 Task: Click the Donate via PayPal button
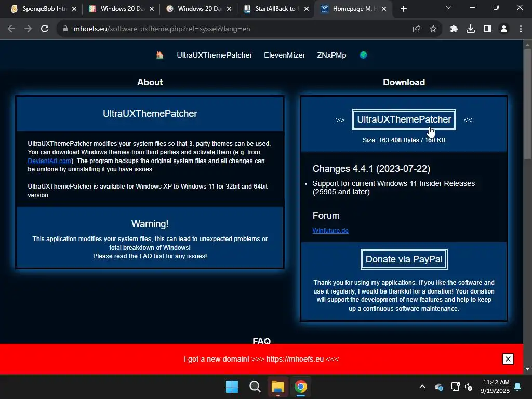pyautogui.click(x=404, y=259)
